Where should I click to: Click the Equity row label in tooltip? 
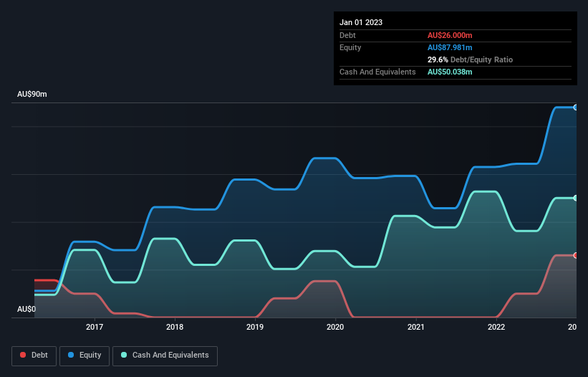point(350,47)
